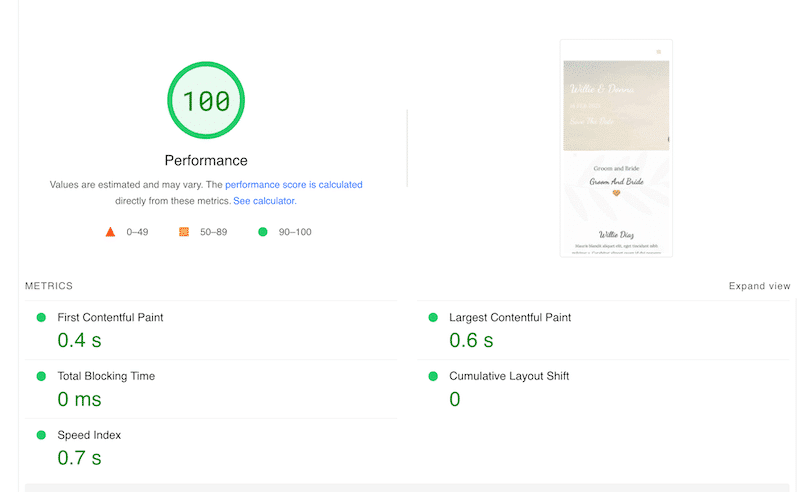Click the green 100 performance score gauge

click(206, 101)
